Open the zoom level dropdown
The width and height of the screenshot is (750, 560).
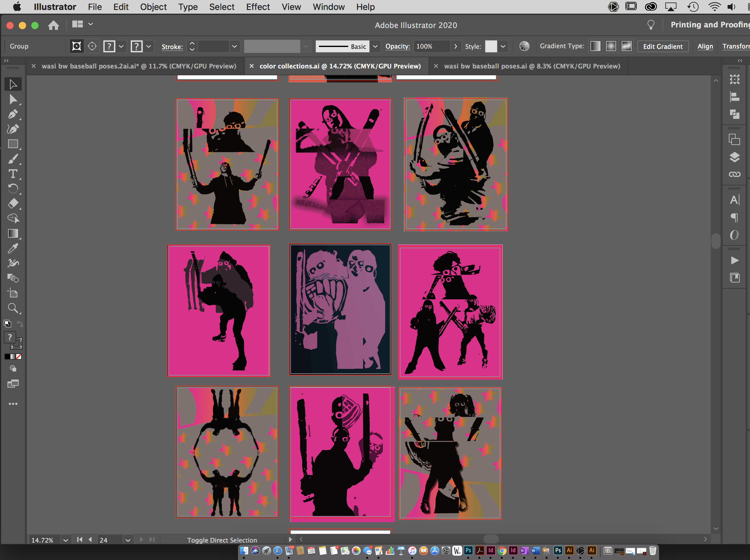(65, 540)
